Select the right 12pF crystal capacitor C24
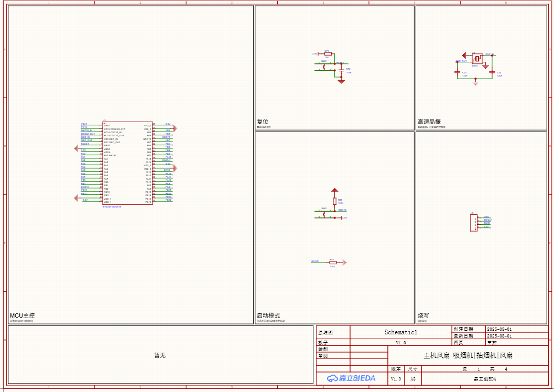Image resolution: width=554 pixels, height=392 pixels. (492, 72)
